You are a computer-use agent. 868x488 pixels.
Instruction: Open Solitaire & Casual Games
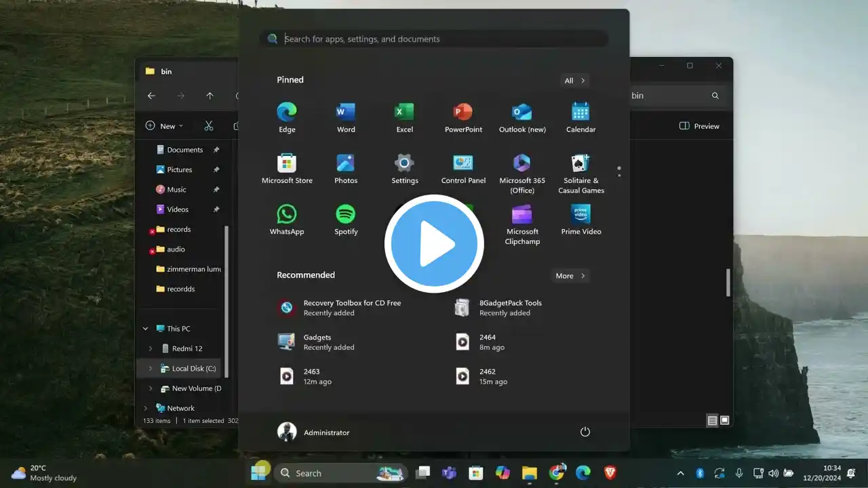581,174
